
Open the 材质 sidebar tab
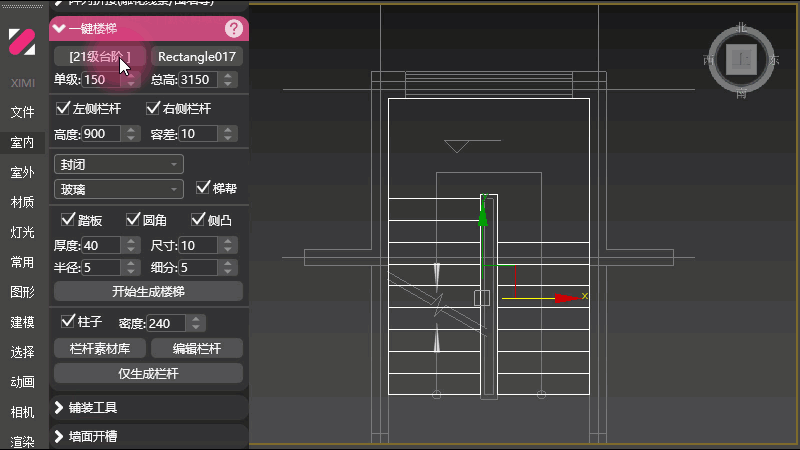pyautogui.click(x=22, y=203)
